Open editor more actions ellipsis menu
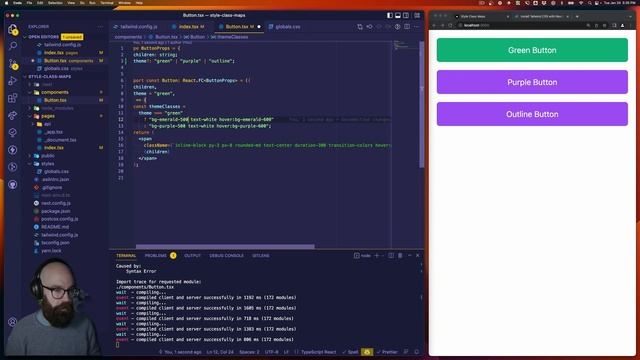 tap(416, 27)
